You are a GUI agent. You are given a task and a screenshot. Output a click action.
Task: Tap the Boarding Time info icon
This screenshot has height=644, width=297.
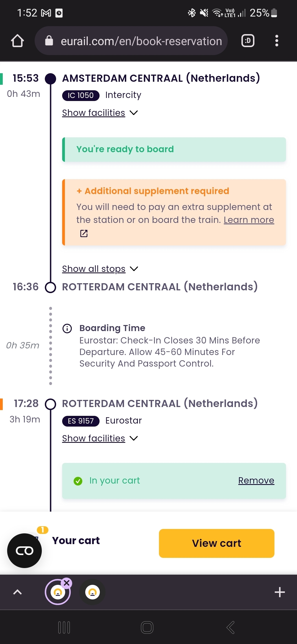pos(67,328)
